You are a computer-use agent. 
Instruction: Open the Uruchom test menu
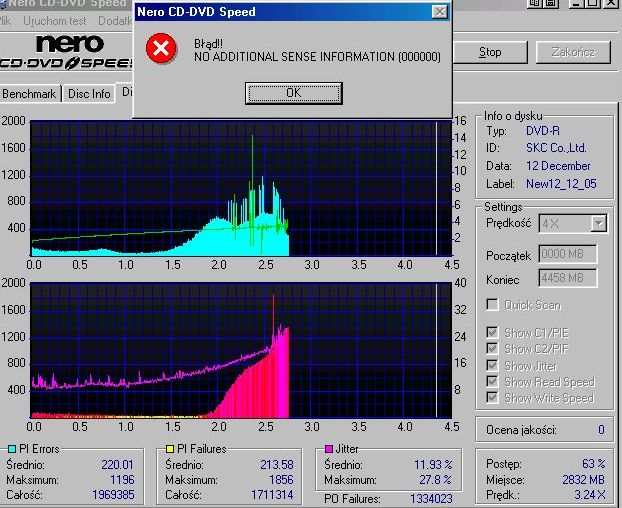click(x=55, y=21)
